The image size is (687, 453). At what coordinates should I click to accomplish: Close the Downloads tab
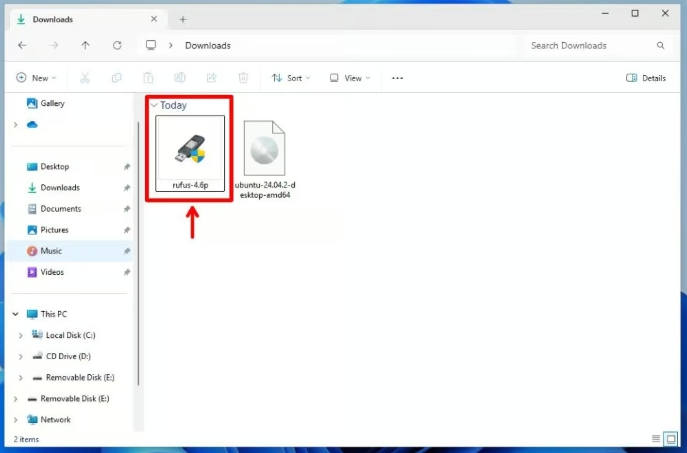154,19
